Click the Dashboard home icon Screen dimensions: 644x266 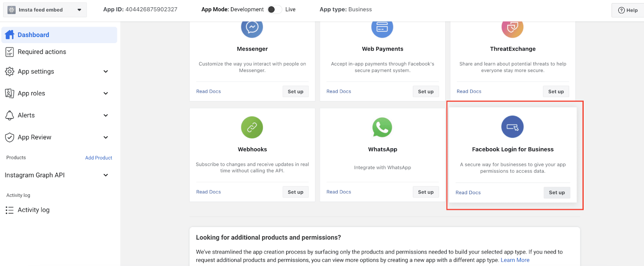pyautogui.click(x=10, y=35)
